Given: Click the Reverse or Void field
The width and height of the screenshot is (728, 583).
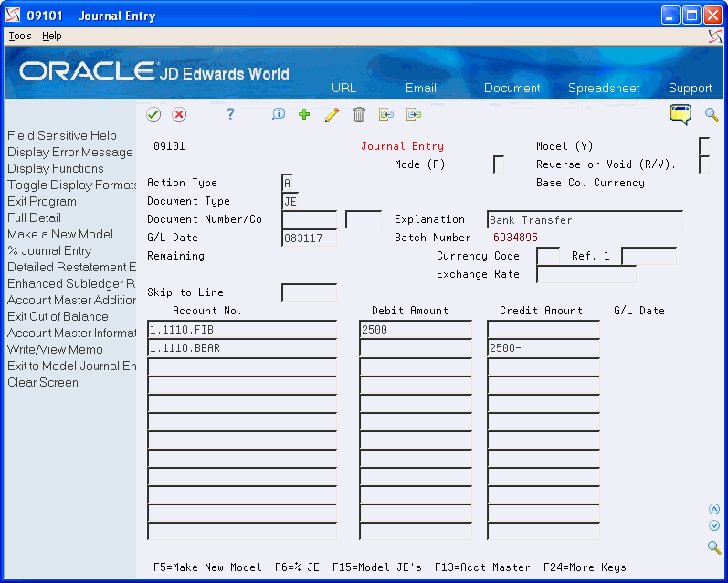Looking at the screenshot, I should tap(704, 164).
